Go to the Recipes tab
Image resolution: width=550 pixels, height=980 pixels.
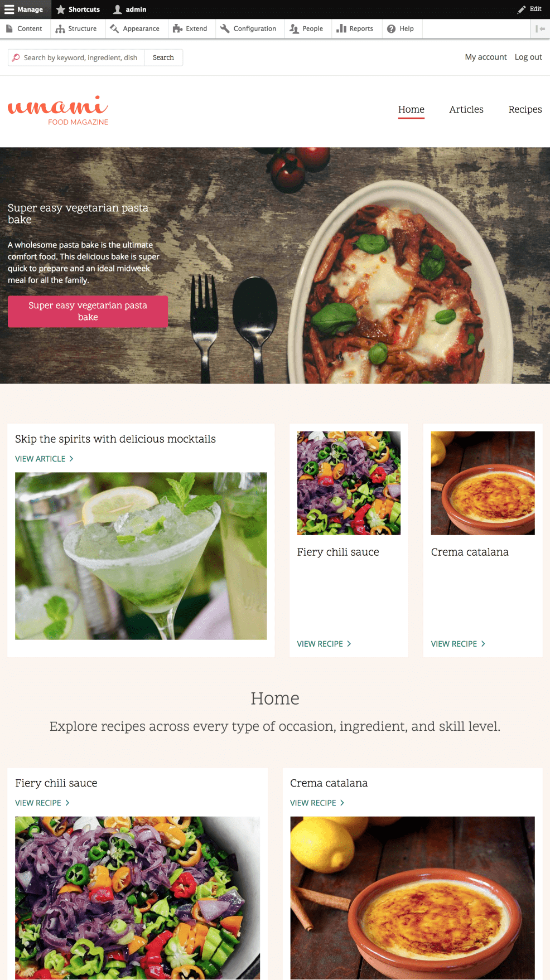pos(525,109)
